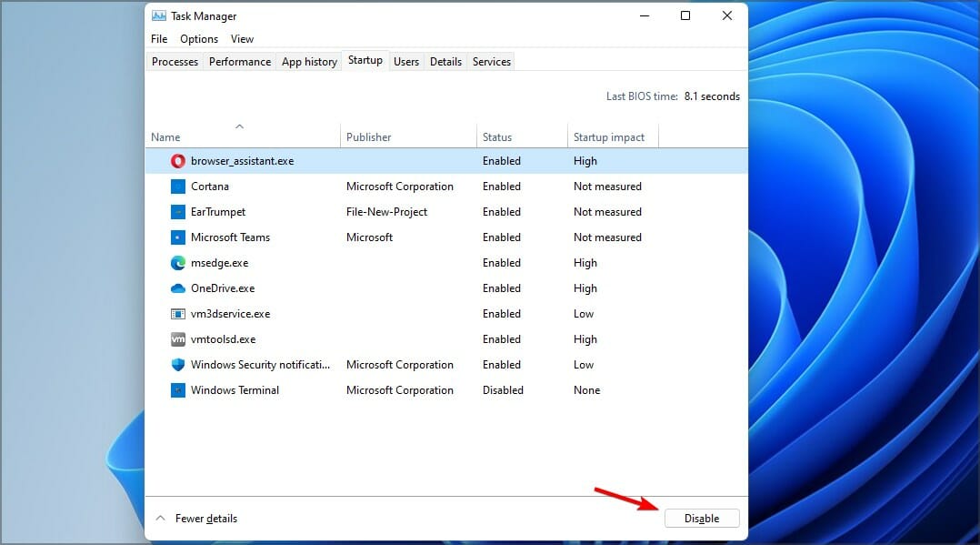Switch to the Services tab
Viewport: 980px width, 545px height.
[491, 61]
